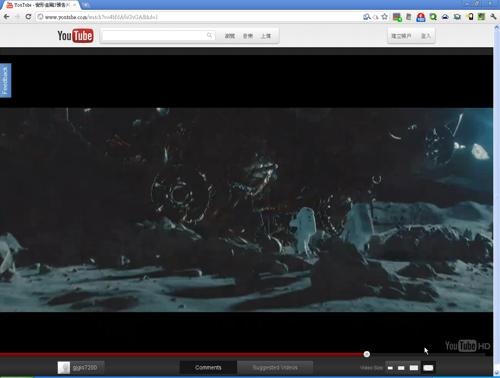Click the page scrollbar down arrow
Viewport: 500px width, 378px height.
496,373
